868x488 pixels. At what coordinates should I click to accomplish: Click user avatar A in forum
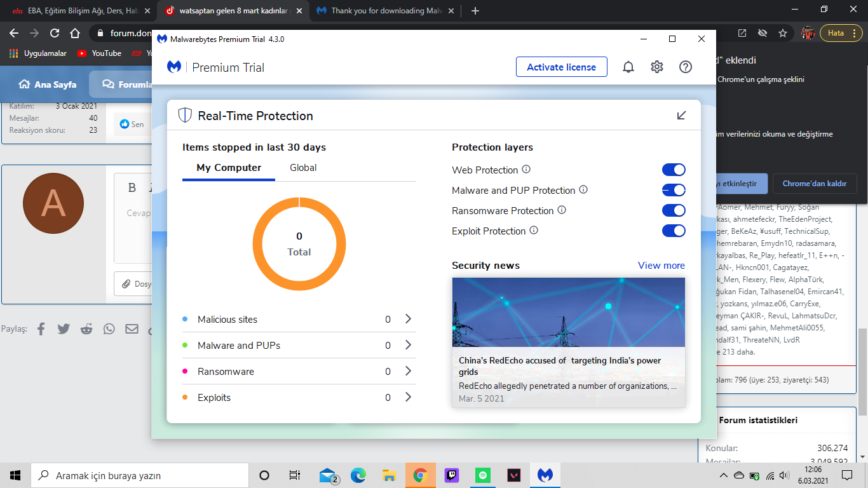53,203
